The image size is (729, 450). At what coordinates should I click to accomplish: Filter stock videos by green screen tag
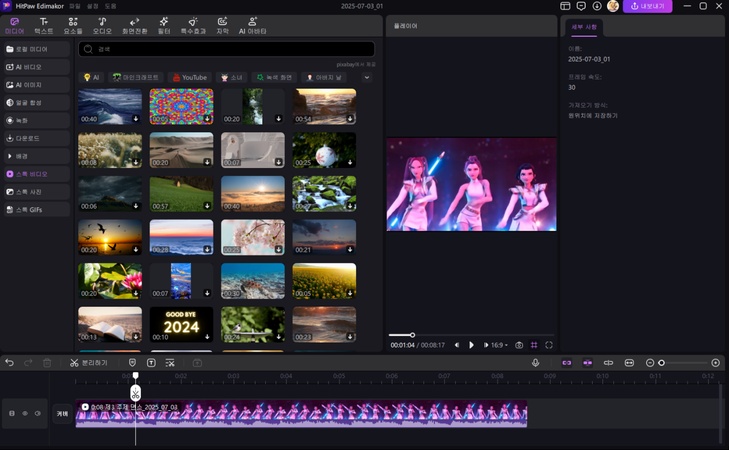tap(274, 77)
